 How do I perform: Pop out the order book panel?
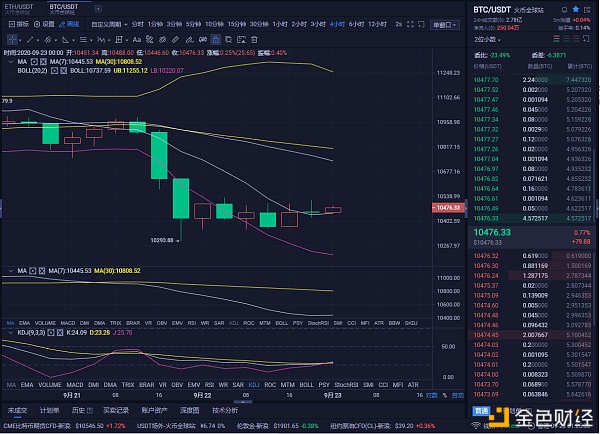pos(586,39)
